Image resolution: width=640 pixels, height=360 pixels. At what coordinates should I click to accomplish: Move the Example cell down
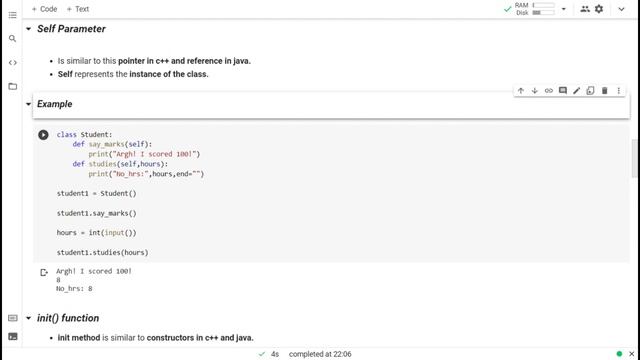[535, 91]
